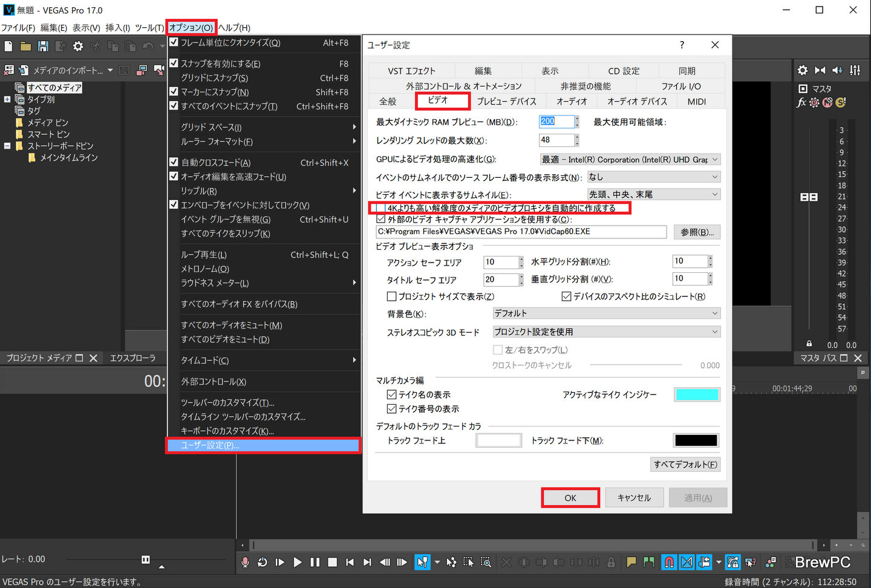871x588 pixels.
Task: Toggle the magnet snapping icon in timeline toolbar
Action: [x=668, y=562]
